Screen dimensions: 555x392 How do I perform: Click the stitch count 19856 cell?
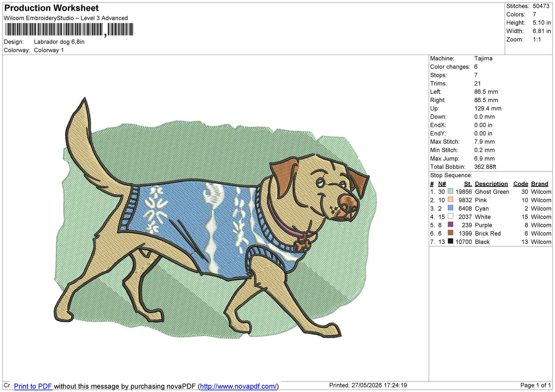coord(463,192)
